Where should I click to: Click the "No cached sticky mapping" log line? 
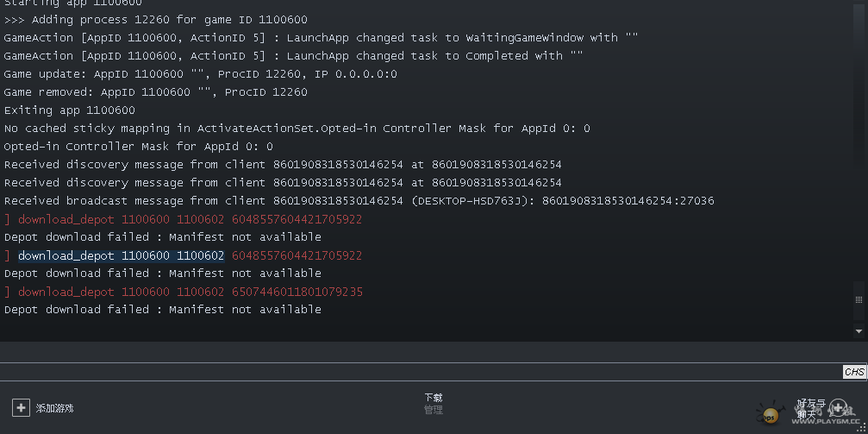pyautogui.click(x=297, y=129)
